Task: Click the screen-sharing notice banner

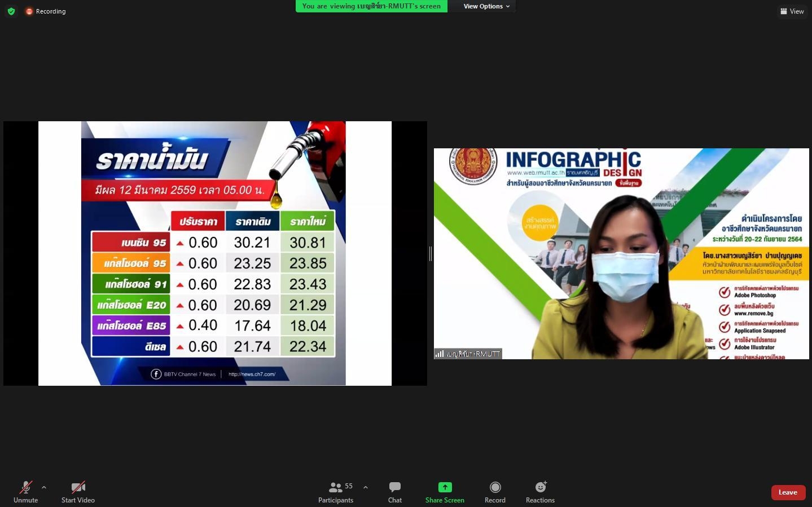Action: 371,6
